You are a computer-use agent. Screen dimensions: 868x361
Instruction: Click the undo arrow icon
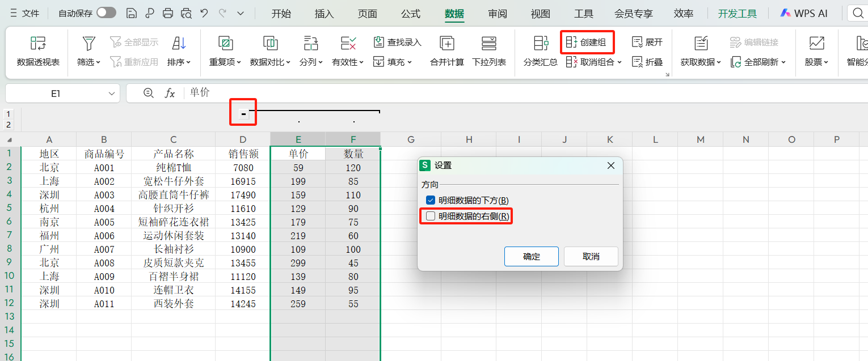click(204, 14)
